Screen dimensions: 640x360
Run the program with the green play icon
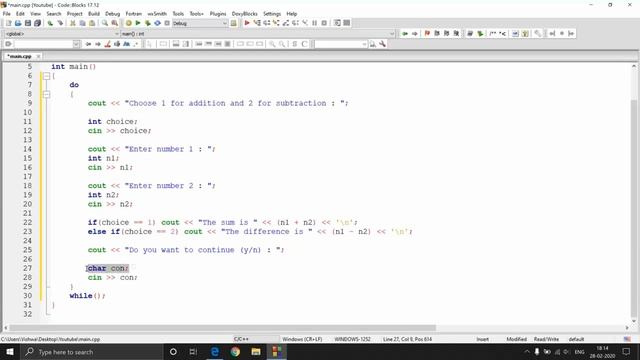tap(138, 23)
